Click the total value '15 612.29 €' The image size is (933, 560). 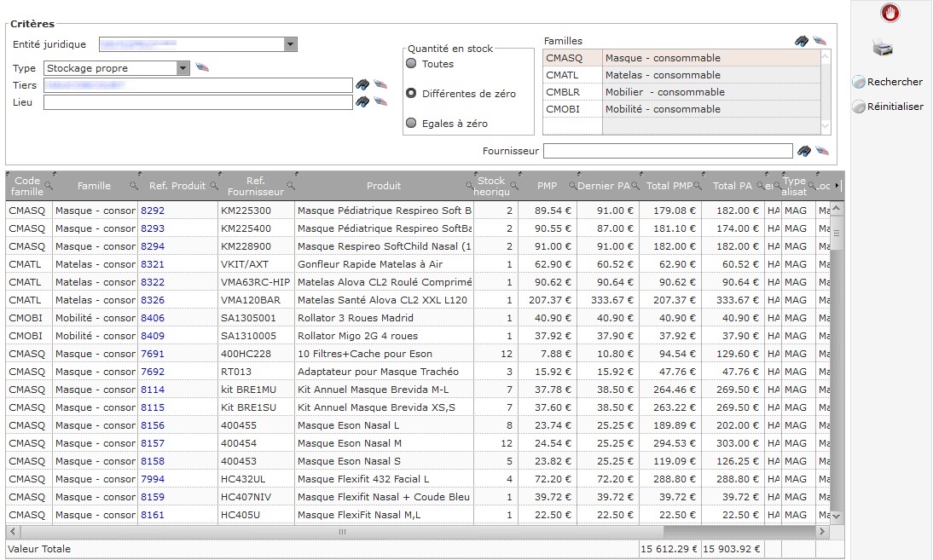coord(669,549)
